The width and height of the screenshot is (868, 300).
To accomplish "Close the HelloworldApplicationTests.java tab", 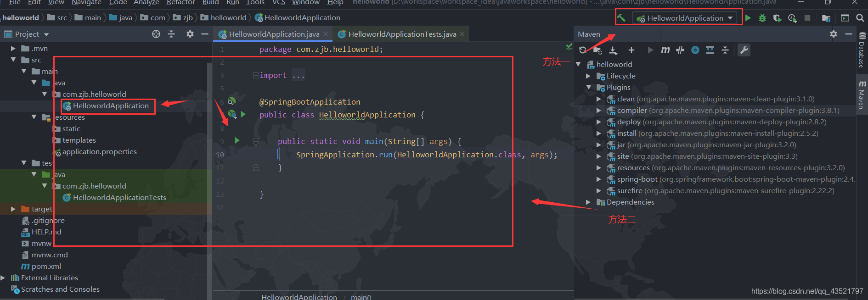I will 462,34.
